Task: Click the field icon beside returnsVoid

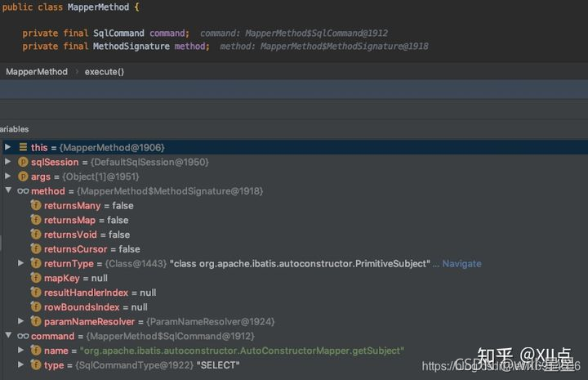Action: (x=36, y=234)
